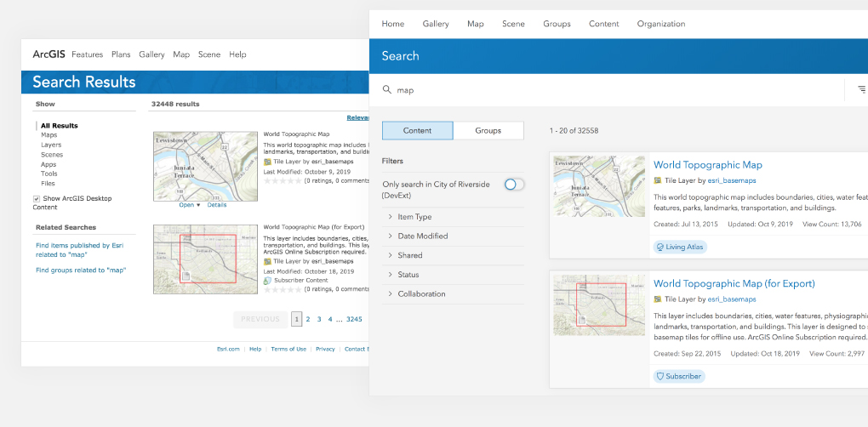Expand the Date Modified filter
868x427 pixels.
[x=453, y=236]
